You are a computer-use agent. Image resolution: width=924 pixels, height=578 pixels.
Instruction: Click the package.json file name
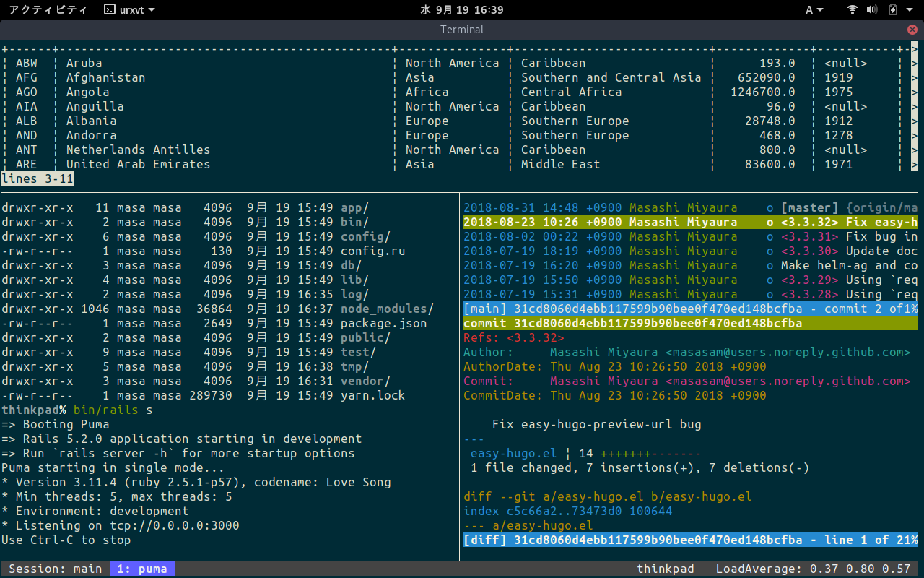[x=384, y=323]
